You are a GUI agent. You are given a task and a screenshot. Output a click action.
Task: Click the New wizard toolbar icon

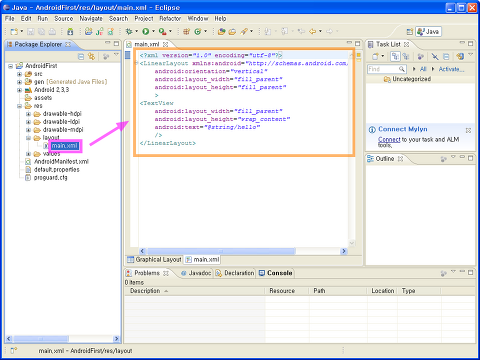14,31
